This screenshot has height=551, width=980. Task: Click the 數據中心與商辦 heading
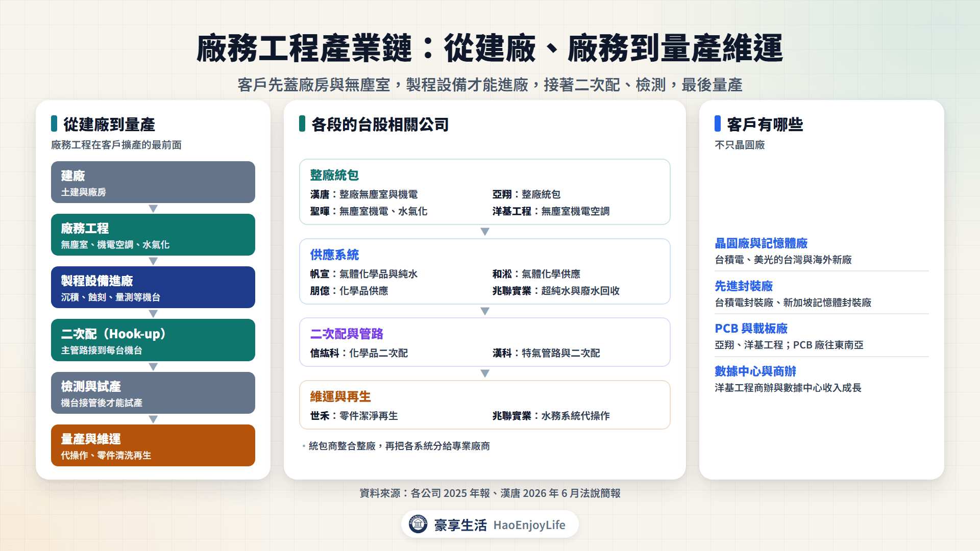pyautogui.click(x=755, y=371)
